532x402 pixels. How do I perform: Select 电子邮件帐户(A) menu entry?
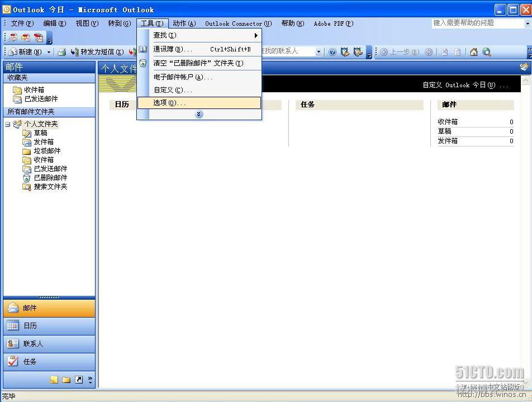coord(199,77)
